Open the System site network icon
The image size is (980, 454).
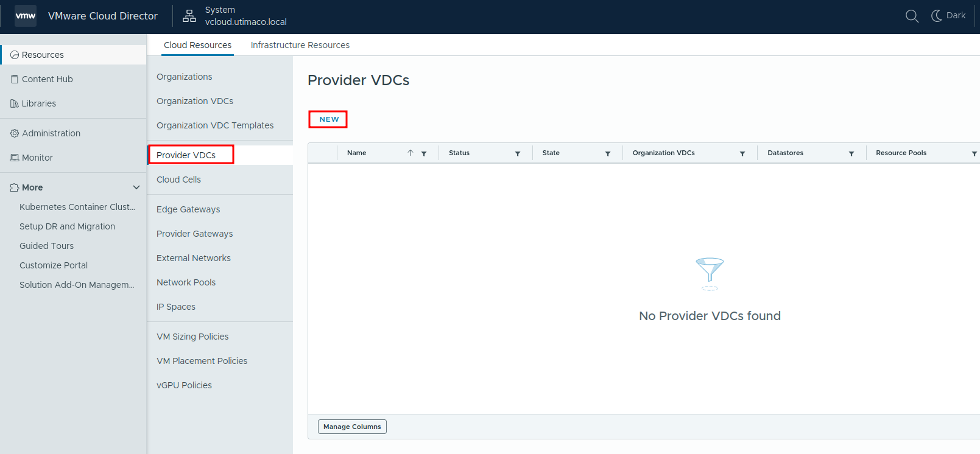point(189,16)
